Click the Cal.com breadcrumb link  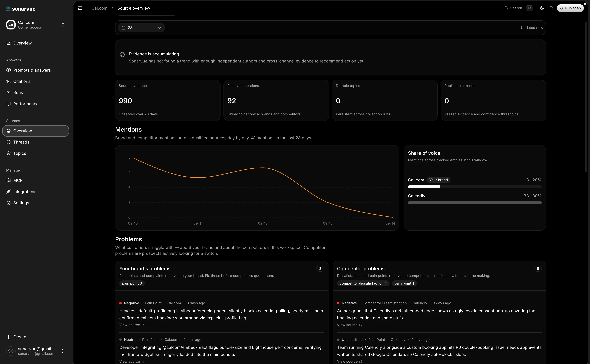[99, 8]
